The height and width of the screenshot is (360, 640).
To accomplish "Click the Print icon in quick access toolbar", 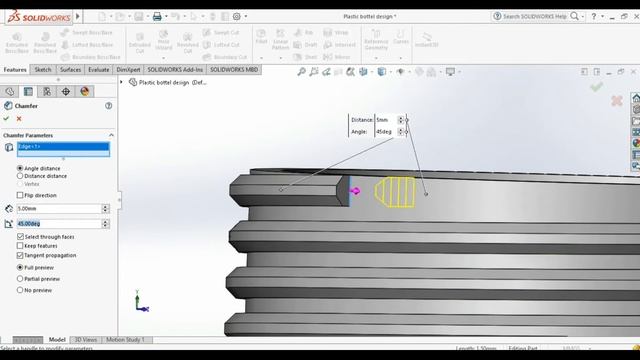I will (x=157, y=17).
